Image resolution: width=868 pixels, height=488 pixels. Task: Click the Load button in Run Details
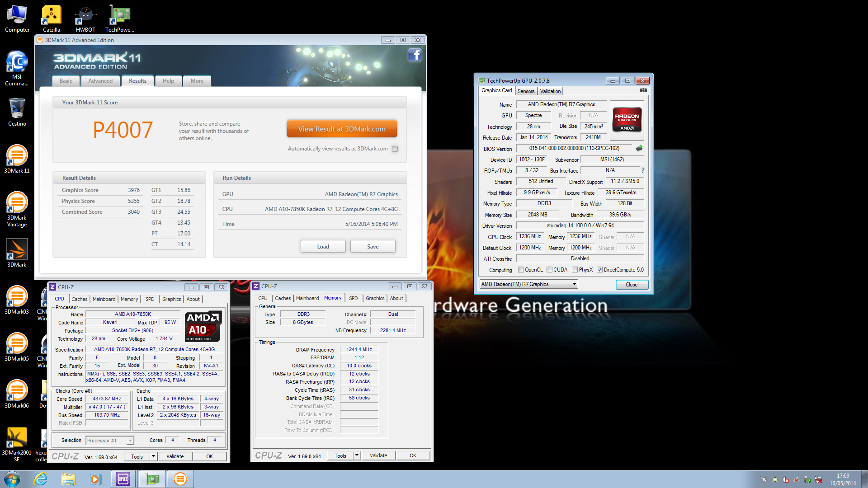(323, 247)
